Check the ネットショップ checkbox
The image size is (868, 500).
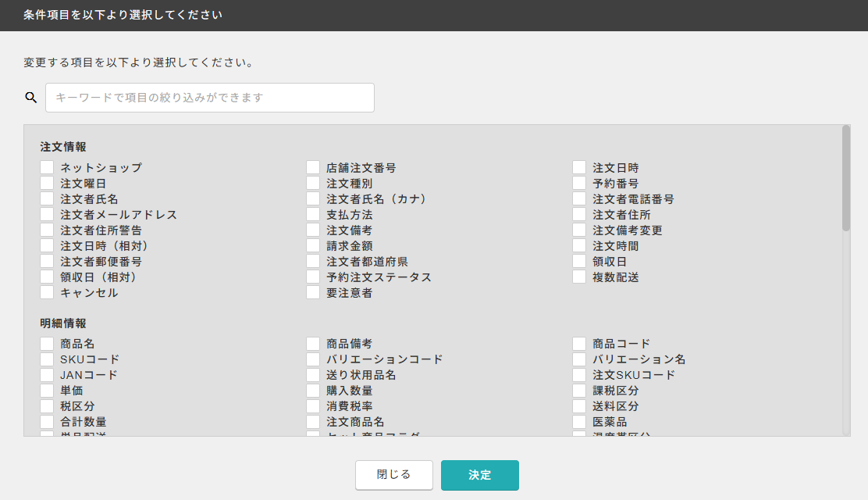click(47, 167)
